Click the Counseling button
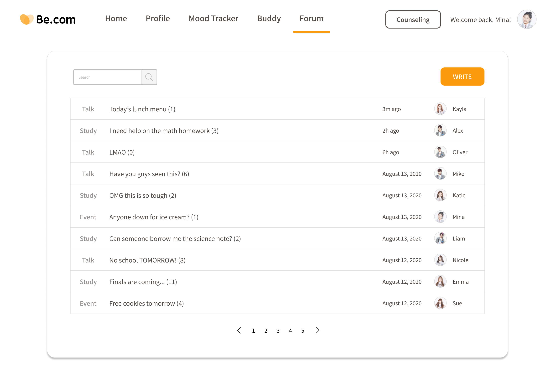This screenshot has height=392, width=555. tap(413, 20)
